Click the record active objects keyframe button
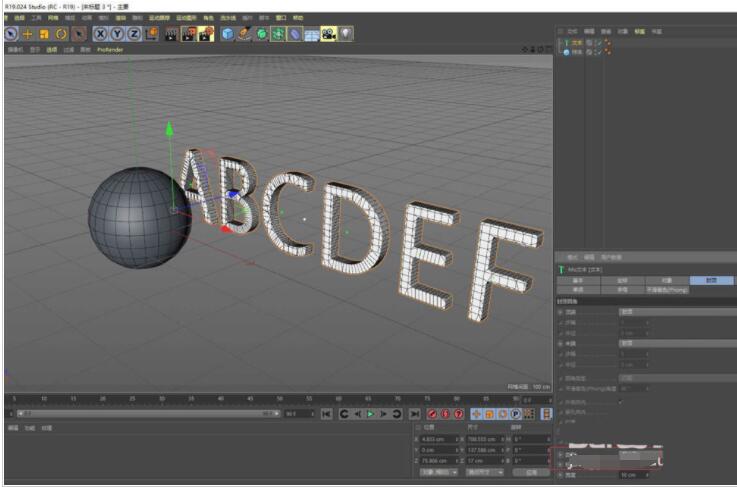This screenshot has height=487, width=737. click(x=433, y=413)
